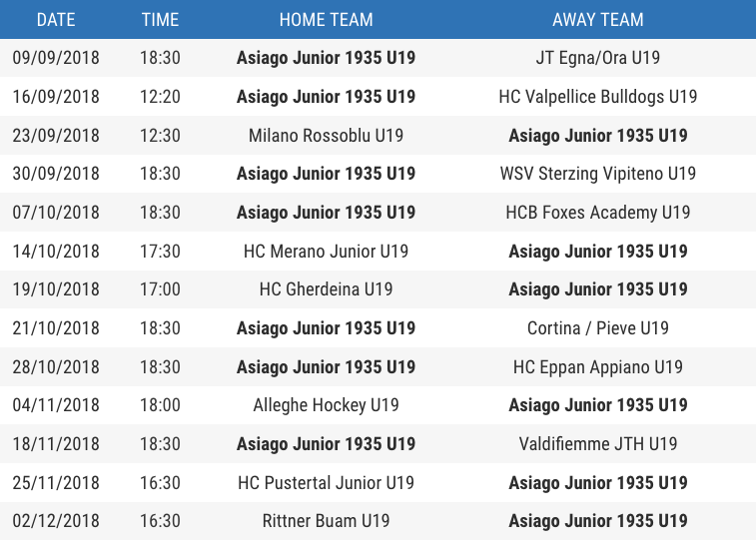The width and height of the screenshot is (756, 547).
Task: Click the TIME column header
Action: [x=160, y=20]
